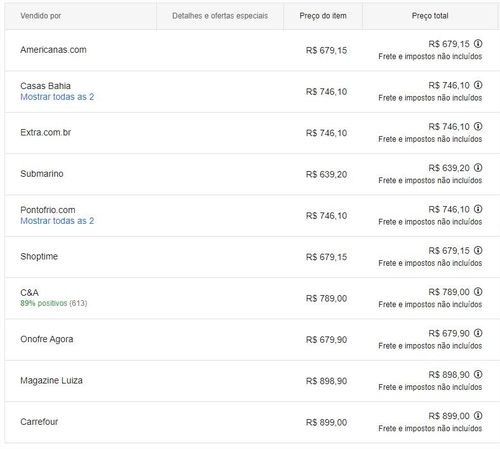500x449 pixels.
Task: Click Pontofrio.com item price R$ 746,10
Action: click(326, 216)
